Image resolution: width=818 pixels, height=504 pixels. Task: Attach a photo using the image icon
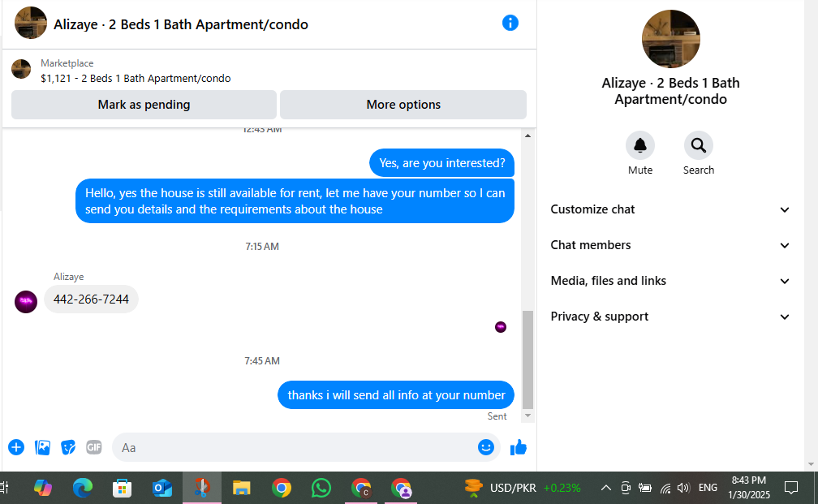tap(42, 447)
